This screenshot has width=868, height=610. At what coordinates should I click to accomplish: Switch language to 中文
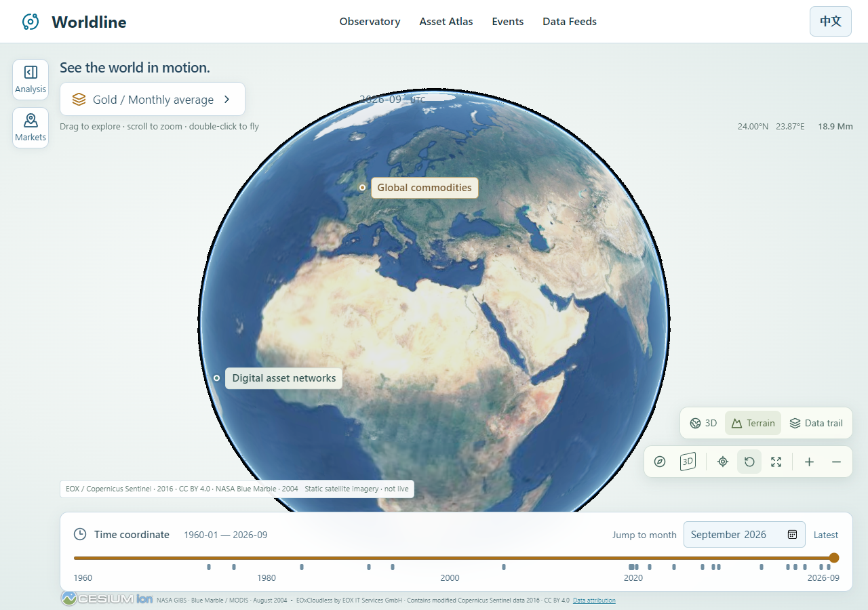(831, 21)
